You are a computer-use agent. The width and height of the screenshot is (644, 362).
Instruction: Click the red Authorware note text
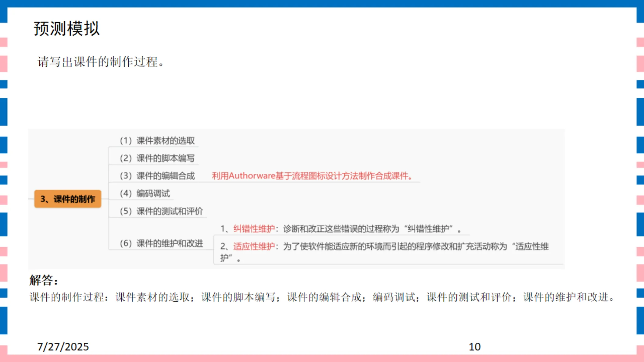[312, 176]
